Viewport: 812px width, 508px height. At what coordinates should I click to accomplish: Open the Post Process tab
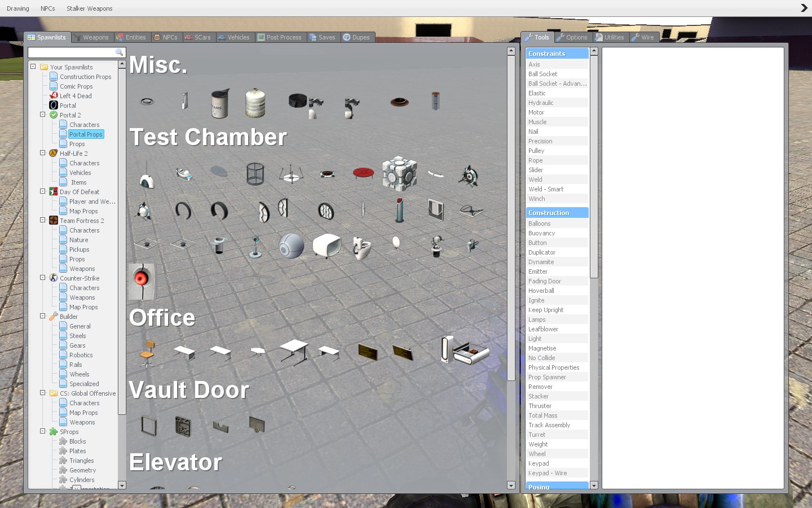click(x=280, y=37)
